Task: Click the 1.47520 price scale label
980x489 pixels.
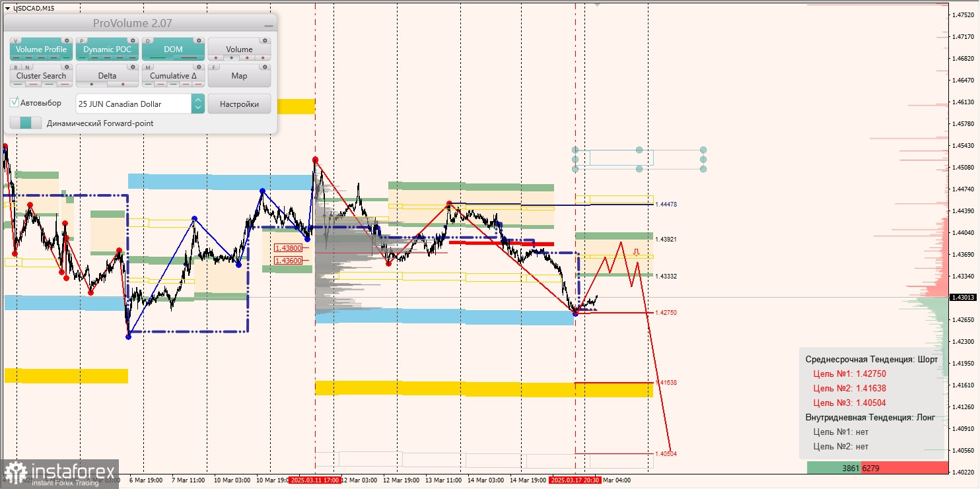Action: (x=965, y=15)
